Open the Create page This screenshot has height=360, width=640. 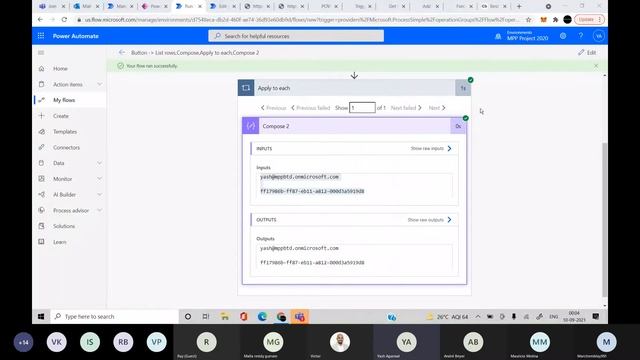pyautogui.click(x=61, y=116)
